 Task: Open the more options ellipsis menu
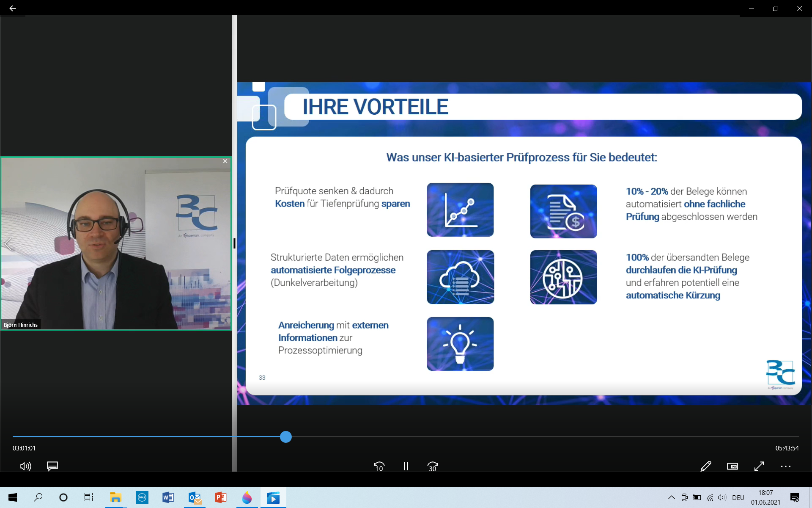785,466
